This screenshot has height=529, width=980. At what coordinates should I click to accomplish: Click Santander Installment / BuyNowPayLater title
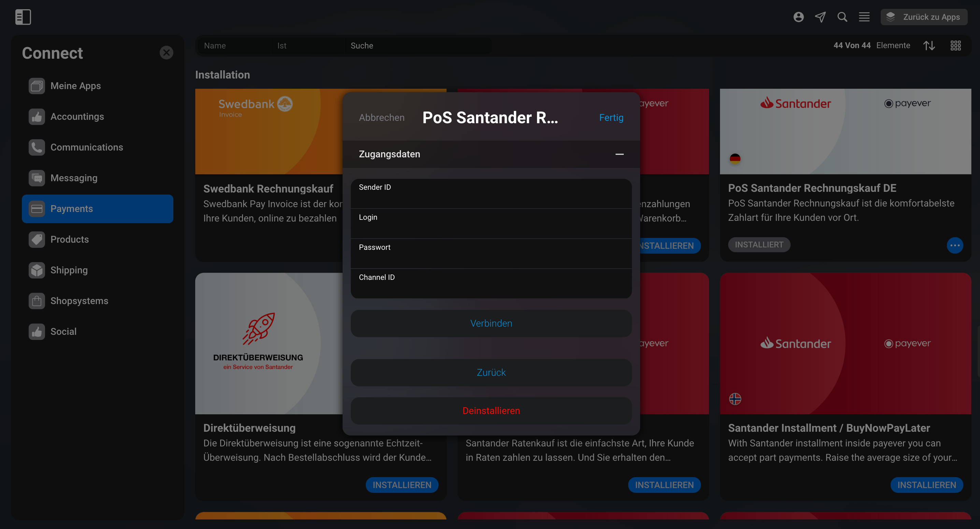pos(829,428)
